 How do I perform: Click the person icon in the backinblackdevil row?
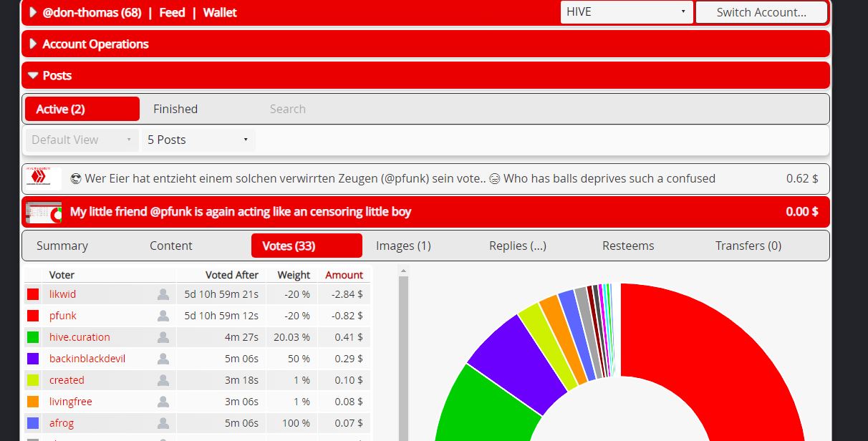(x=163, y=359)
